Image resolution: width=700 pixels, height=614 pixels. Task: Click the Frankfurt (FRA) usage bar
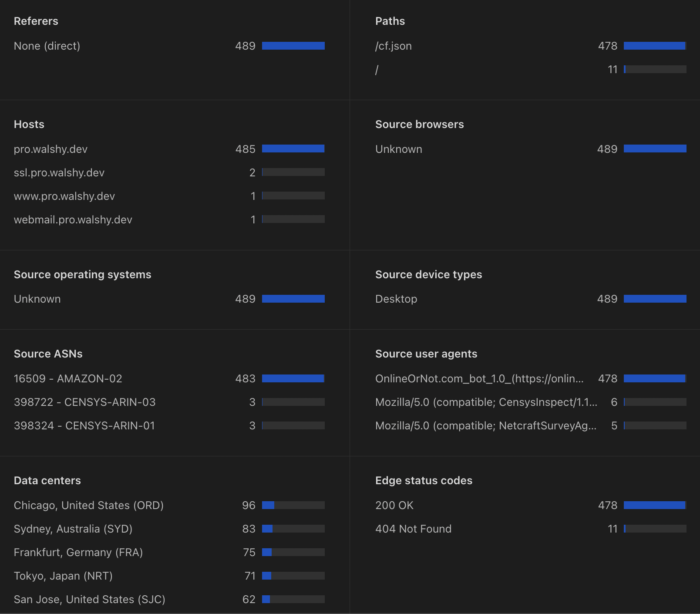[x=293, y=552]
